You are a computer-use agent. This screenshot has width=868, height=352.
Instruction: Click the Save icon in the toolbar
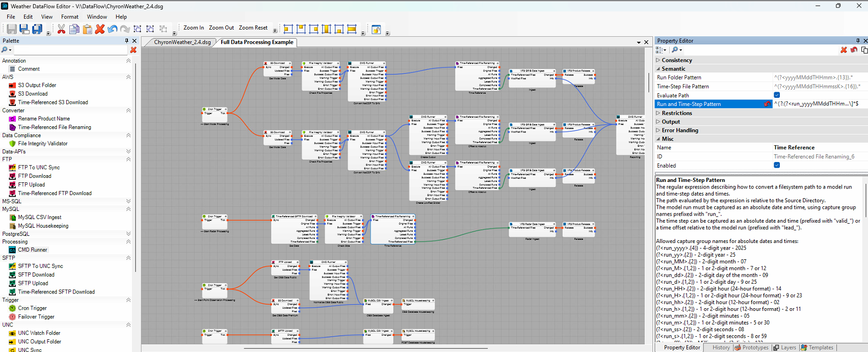11,29
